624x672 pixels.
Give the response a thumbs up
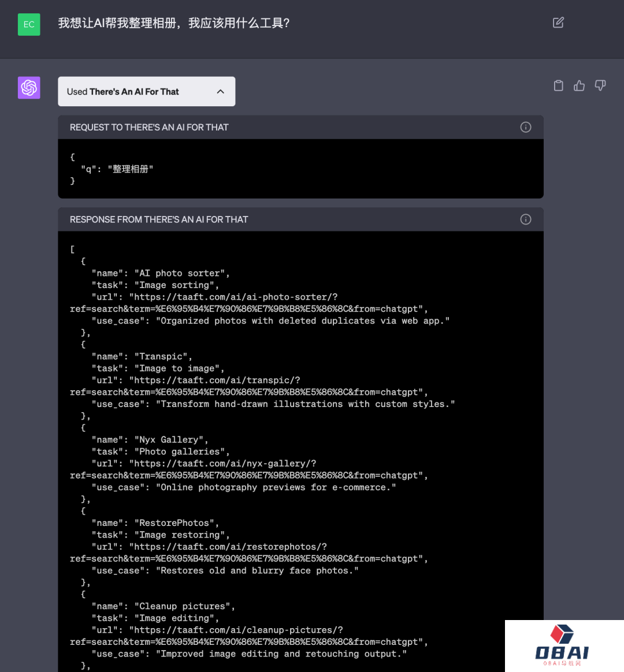pyautogui.click(x=579, y=85)
